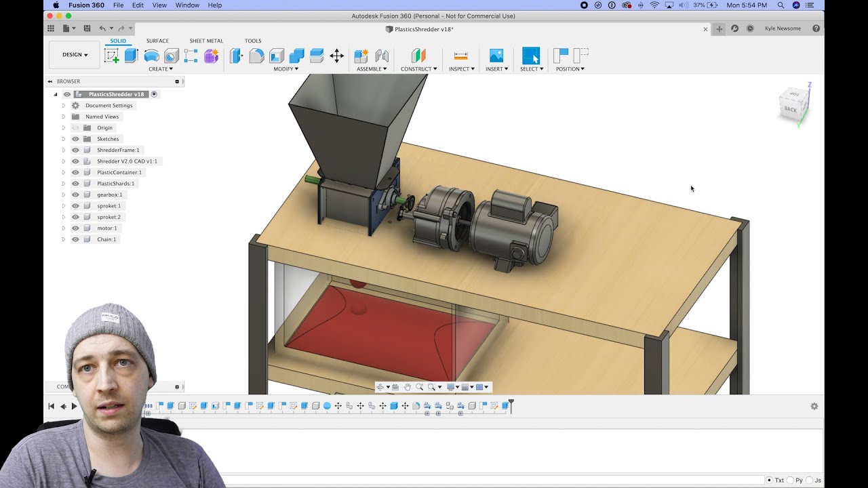Hide the ShredderFrame:1 component
868x488 pixels.
(x=75, y=150)
